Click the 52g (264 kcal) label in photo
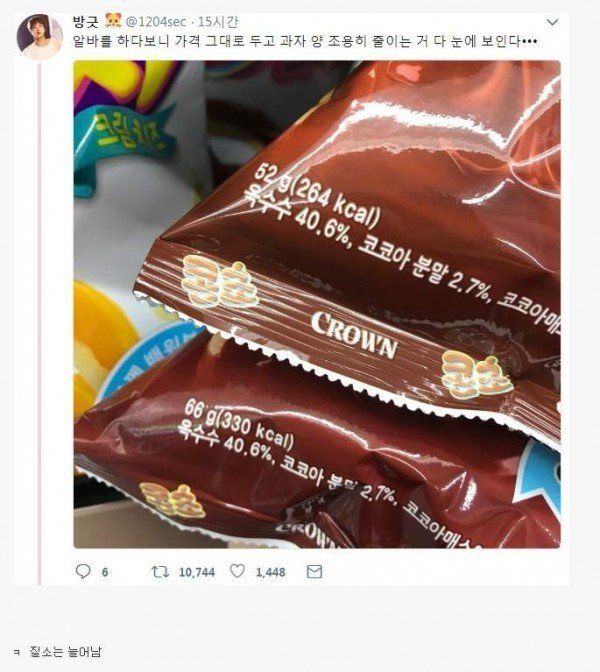This screenshot has width=600, height=672. tap(317, 198)
